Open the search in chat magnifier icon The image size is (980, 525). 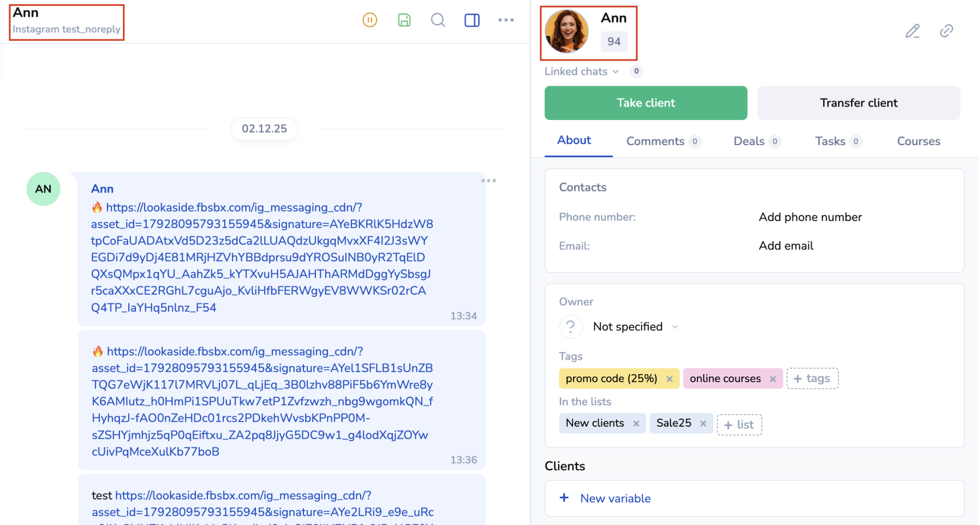438,20
